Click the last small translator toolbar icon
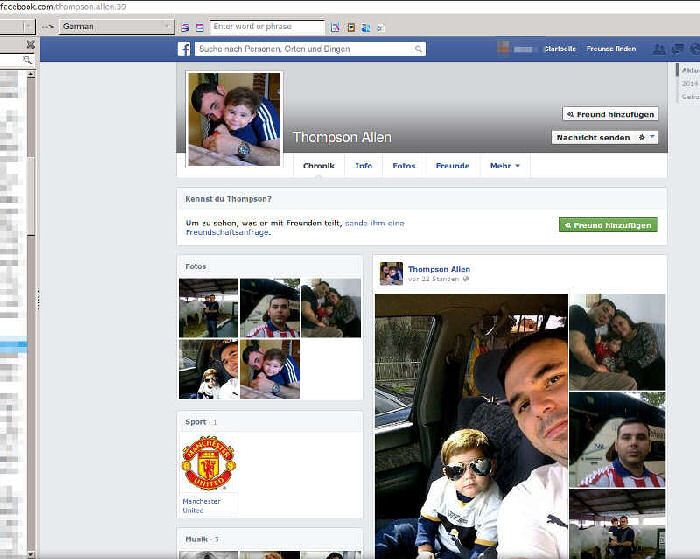 point(380,28)
